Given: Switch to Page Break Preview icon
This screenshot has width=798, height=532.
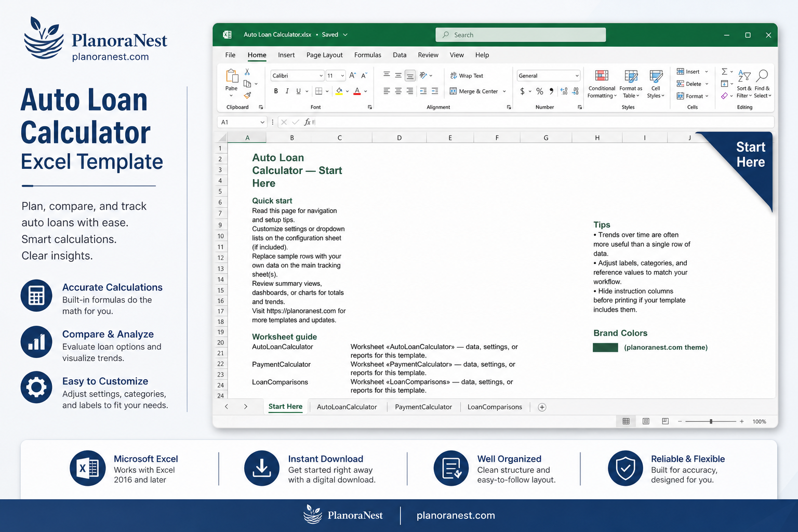Looking at the screenshot, I should 666,421.
